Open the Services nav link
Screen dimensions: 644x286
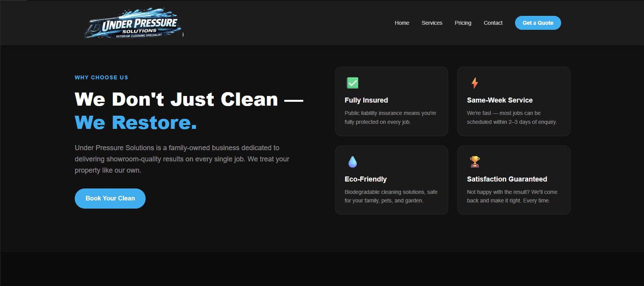click(x=432, y=23)
